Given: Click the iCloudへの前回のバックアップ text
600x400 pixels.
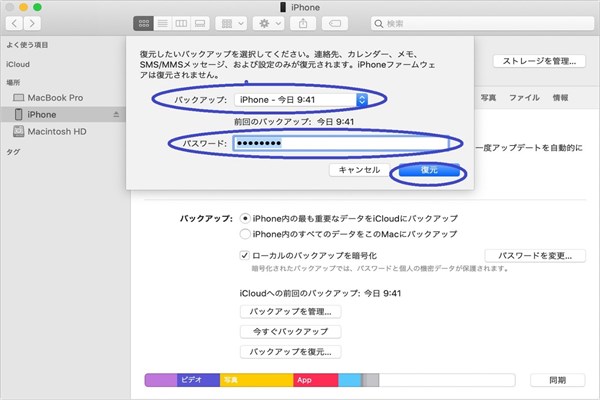Looking at the screenshot, I should coord(320,293).
